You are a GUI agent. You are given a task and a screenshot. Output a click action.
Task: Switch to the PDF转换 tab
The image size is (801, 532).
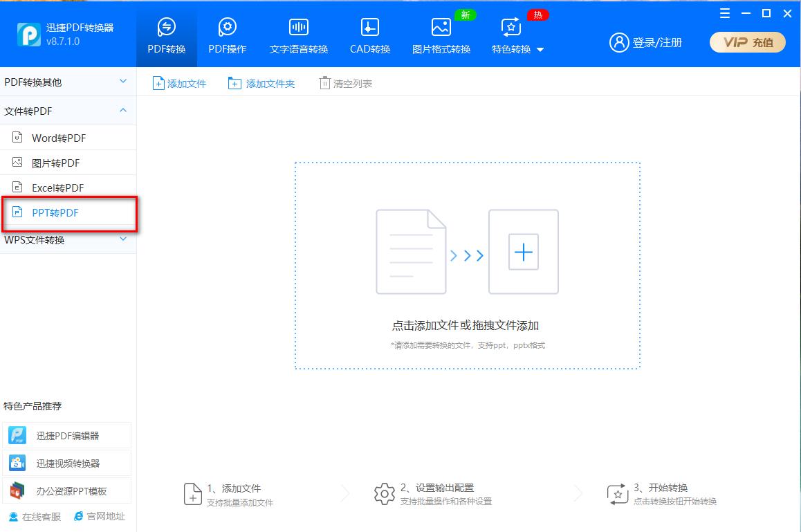tap(166, 35)
